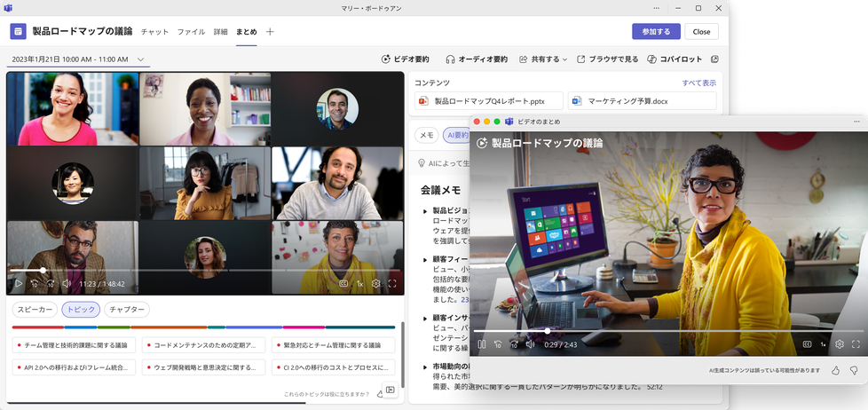Image resolution: width=868 pixels, height=410 pixels.
Task: Expand 顧客フィー… meeting note bullet
Action: [424, 259]
